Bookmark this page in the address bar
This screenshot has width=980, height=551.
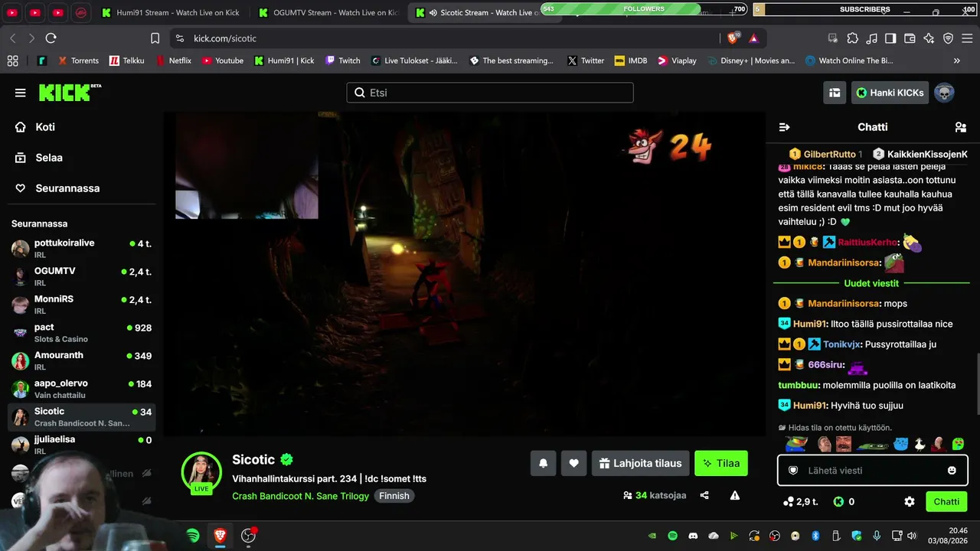(x=155, y=38)
